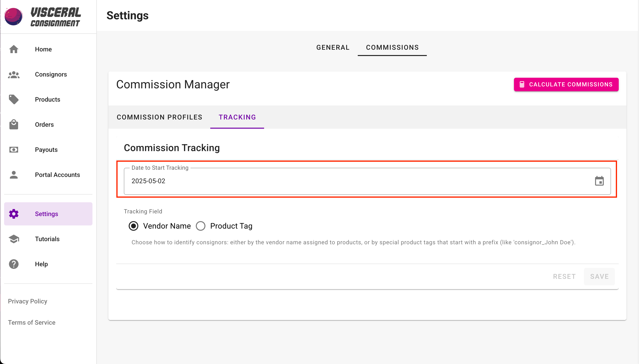Click the Products tag icon
The height and width of the screenshot is (364, 639).
(x=14, y=99)
